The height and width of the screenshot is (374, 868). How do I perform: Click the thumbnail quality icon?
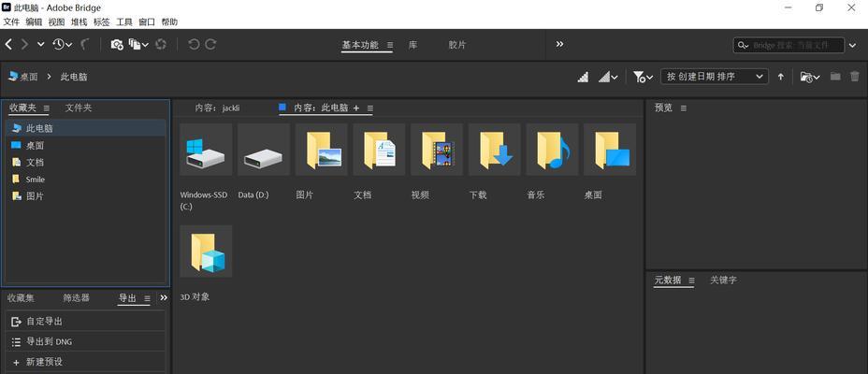[x=583, y=77]
